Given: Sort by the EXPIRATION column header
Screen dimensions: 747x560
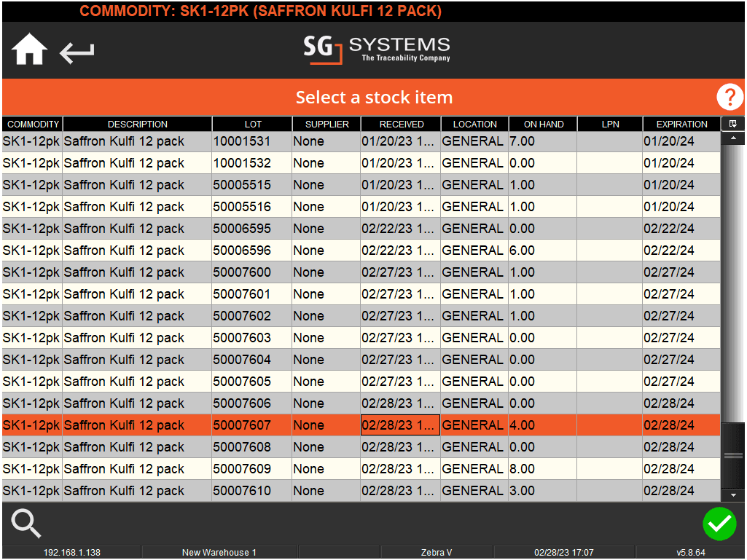Looking at the screenshot, I should (x=681, y=125).
